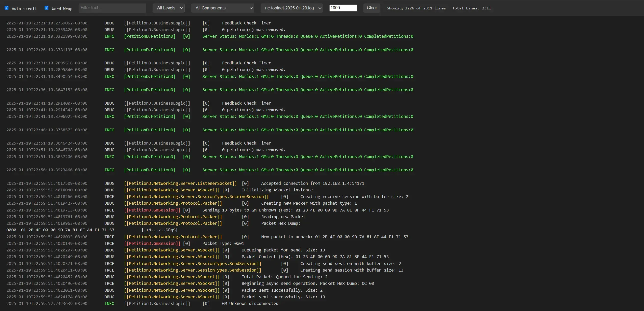
Task: Click the timestamp 2025-01-19T22:21:10.2759062-08:00
Action: (x=47, y=23)
